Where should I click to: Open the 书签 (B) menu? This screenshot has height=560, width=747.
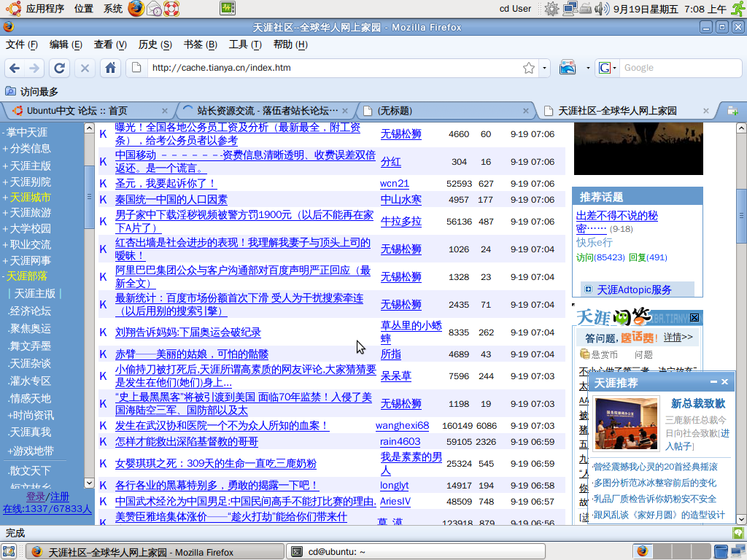pyautogui.click(x=200, y=44)
